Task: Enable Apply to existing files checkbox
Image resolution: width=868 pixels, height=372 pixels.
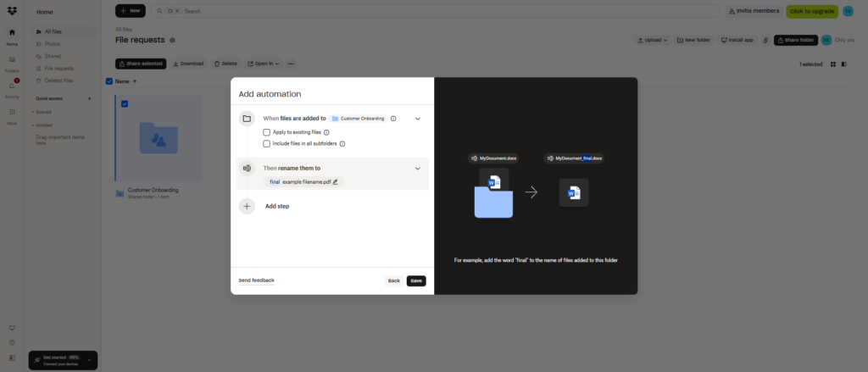Action: 267,132
